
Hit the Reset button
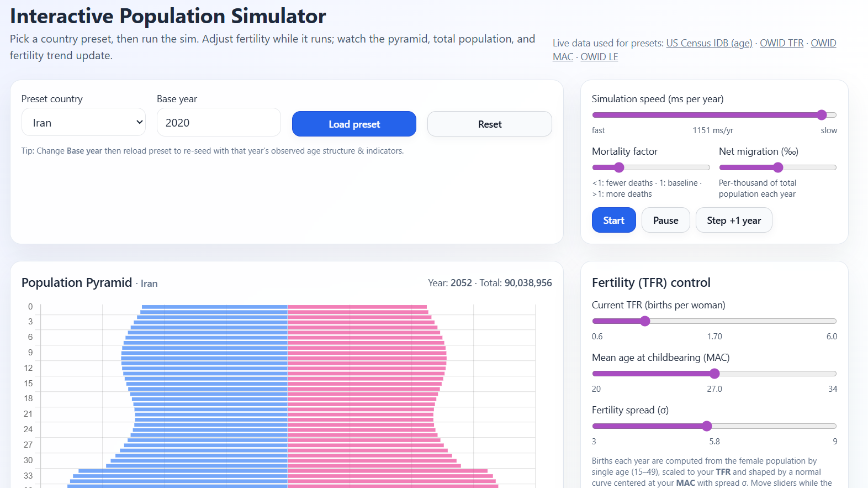pos(489,124)
